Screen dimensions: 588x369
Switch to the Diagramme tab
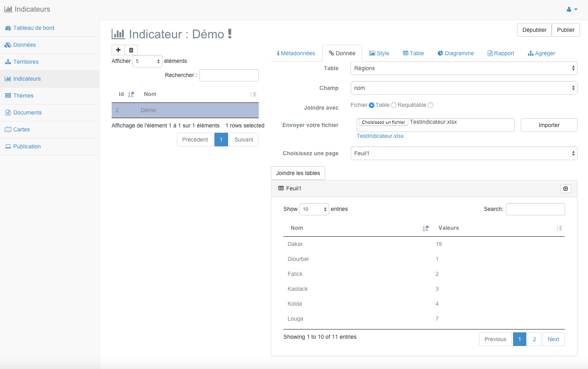(456, 53)
